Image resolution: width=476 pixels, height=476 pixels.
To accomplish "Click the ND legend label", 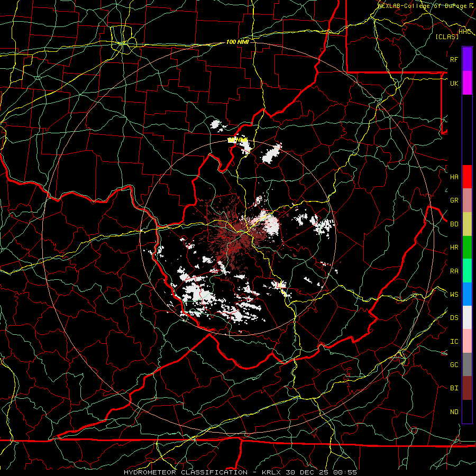I will tap(454, 412).
